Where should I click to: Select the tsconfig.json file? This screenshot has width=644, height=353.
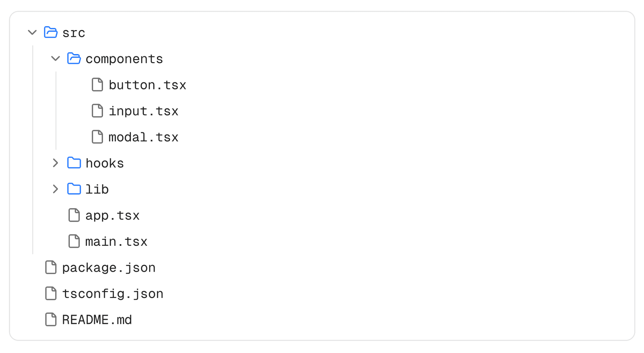coord(113,294)
